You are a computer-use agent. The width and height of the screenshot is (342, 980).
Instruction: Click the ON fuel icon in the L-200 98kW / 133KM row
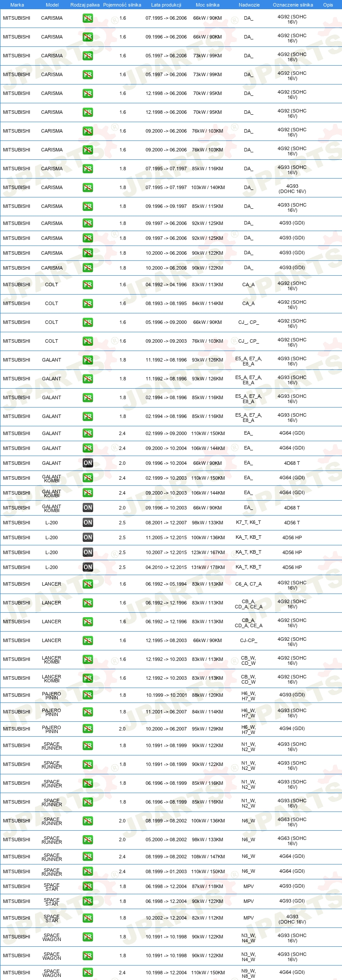(88, 523)
